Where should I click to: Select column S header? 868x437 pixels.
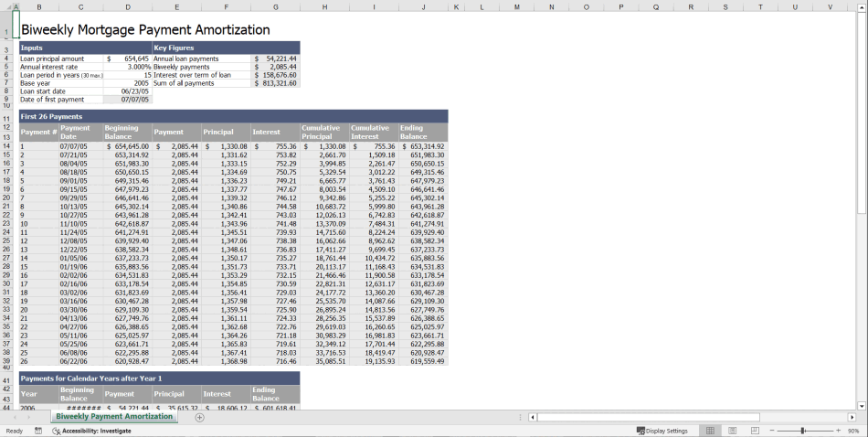point(725,6)
